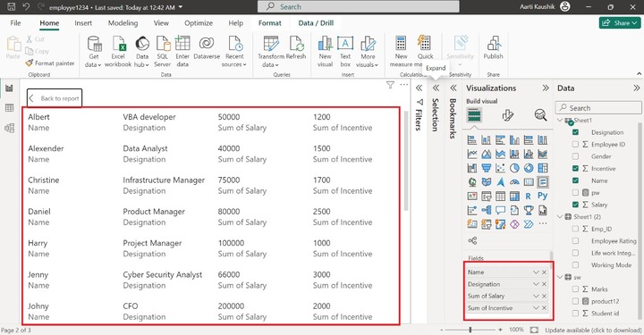This screenshot has width=644, height=335.
Task: Open more options ellipsis above visual
Action: click(x=404, y=85)
